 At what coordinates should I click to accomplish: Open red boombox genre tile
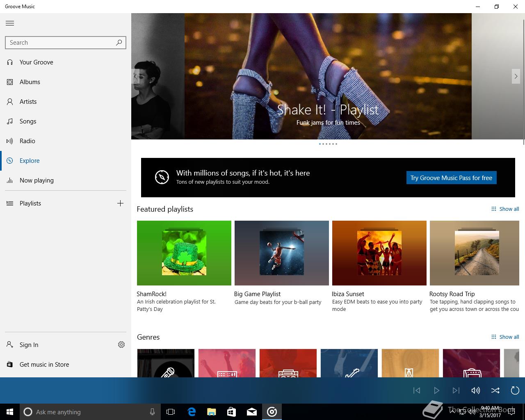click(x=288, y=363)
